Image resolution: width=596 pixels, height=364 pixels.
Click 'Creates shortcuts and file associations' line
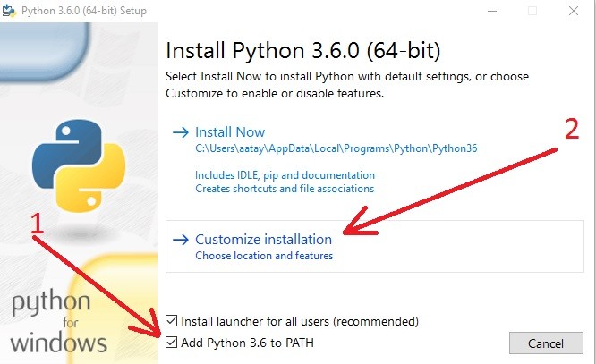pos(285,189)
